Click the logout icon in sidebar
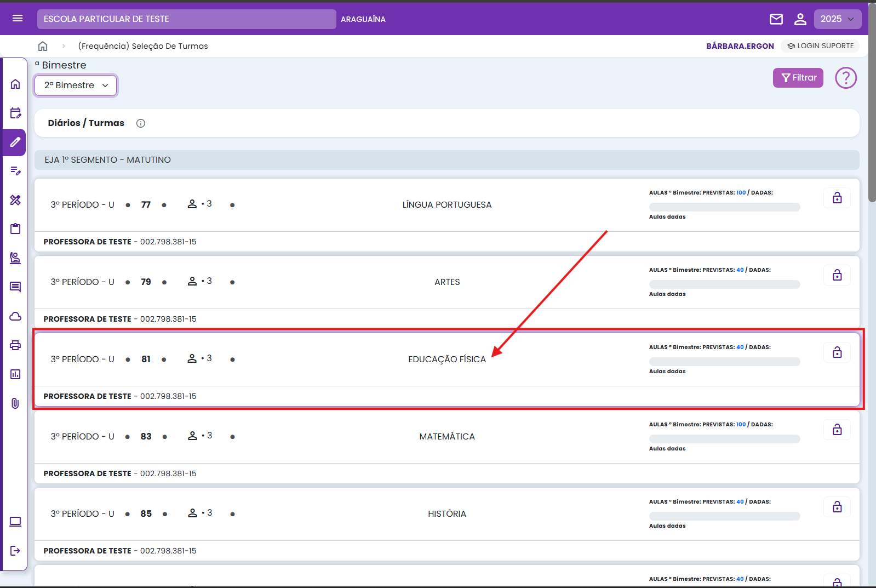Viewport: 876px width, 588px height. pos(15,551)
